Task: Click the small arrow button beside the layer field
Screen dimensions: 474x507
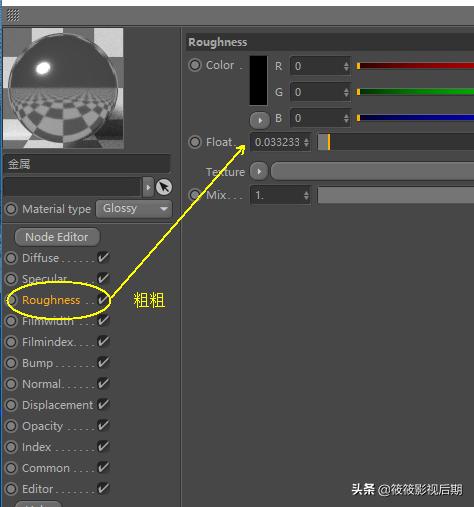Action: coord(148,187)
